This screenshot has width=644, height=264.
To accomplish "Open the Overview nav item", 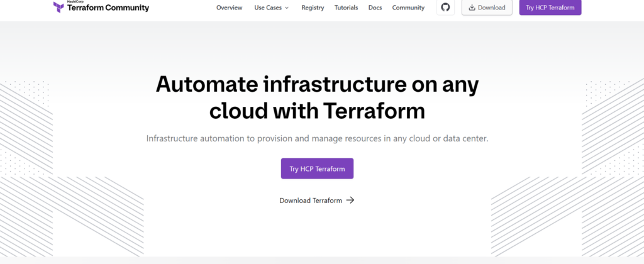I will tap(229, 8).
